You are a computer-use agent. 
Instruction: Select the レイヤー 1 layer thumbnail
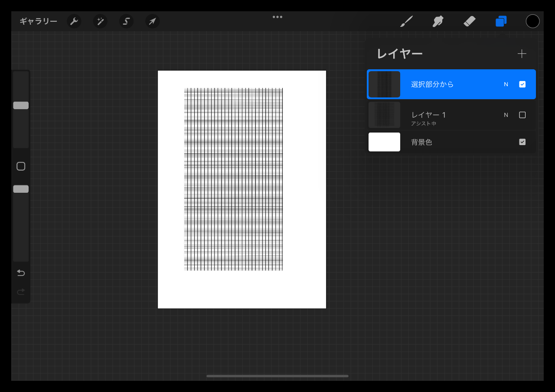tap(384, 115)
